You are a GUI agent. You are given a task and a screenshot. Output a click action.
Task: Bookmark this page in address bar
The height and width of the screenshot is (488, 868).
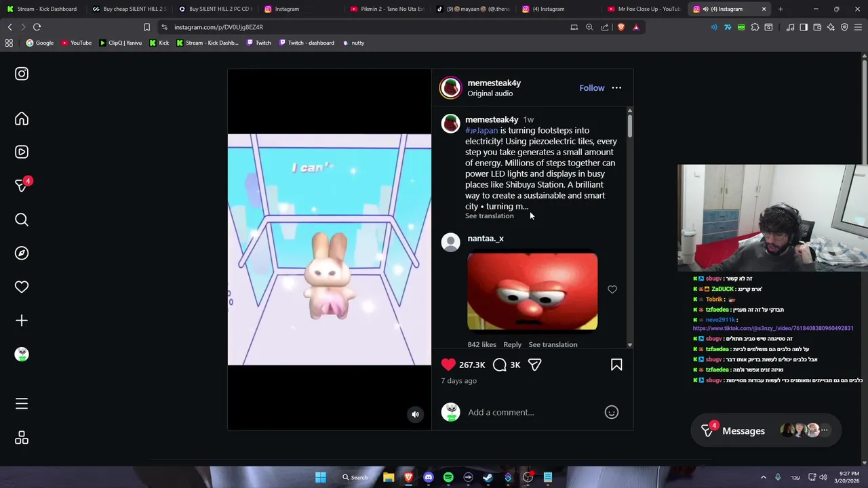[146, 27]
